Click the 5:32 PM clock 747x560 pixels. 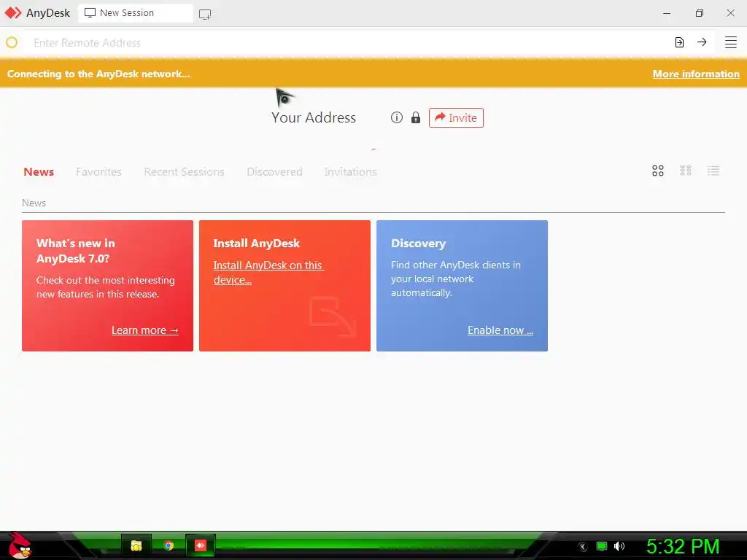pos(683,546)
